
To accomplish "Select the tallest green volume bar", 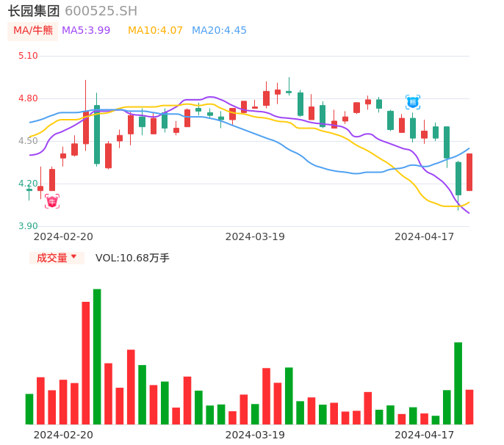I will coord(97,356).
